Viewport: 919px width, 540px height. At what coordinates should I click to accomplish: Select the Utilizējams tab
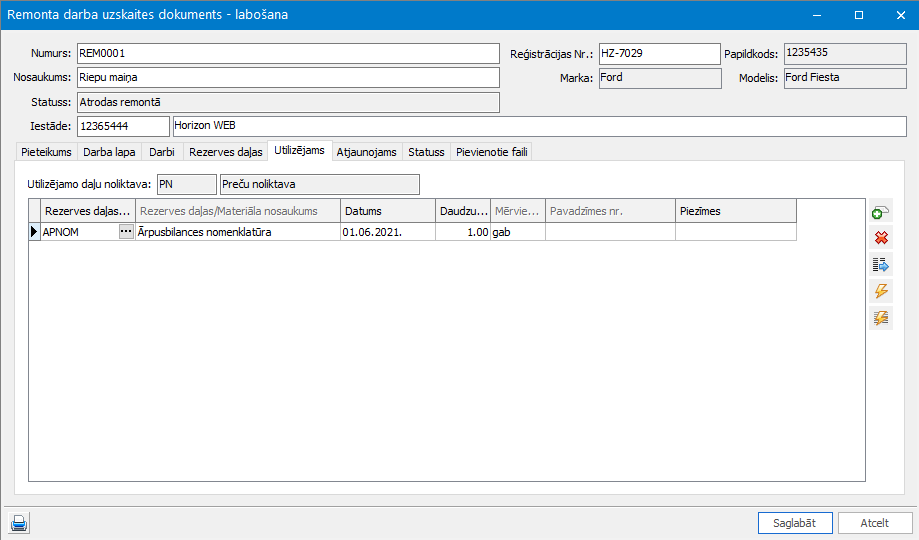click(x=299, y=150)
